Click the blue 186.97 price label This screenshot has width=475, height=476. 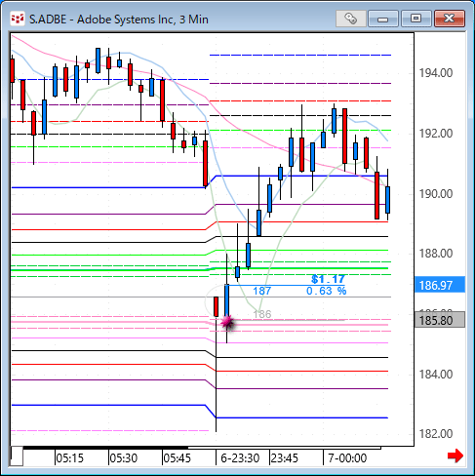coord(440,286)
